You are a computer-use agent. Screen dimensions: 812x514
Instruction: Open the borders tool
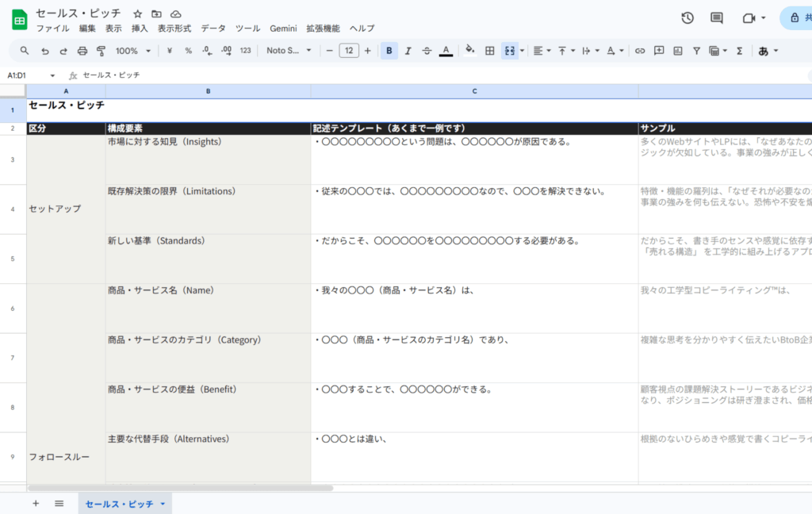click(490, 51)
